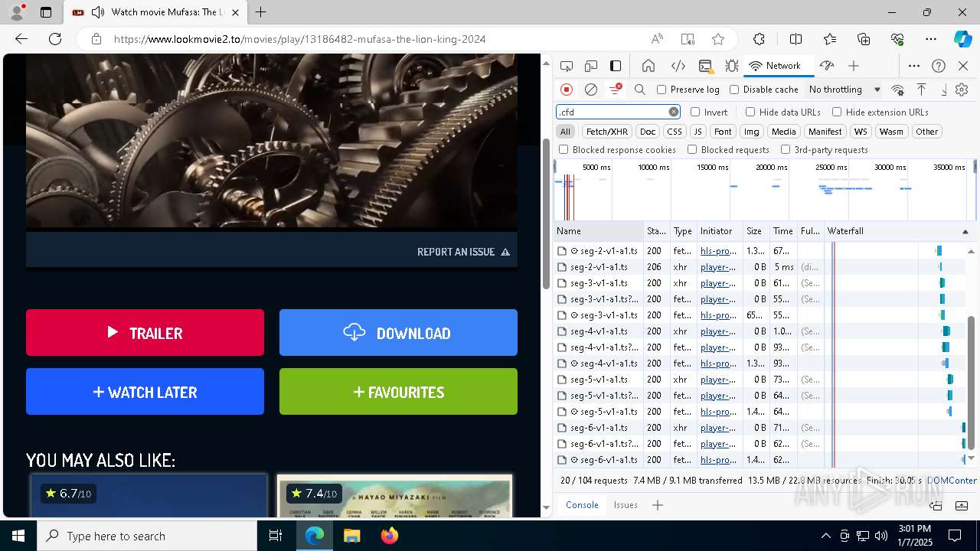
Task: Click the 7.4/10 rated movie thumbnail
Action: coord(394,496)
